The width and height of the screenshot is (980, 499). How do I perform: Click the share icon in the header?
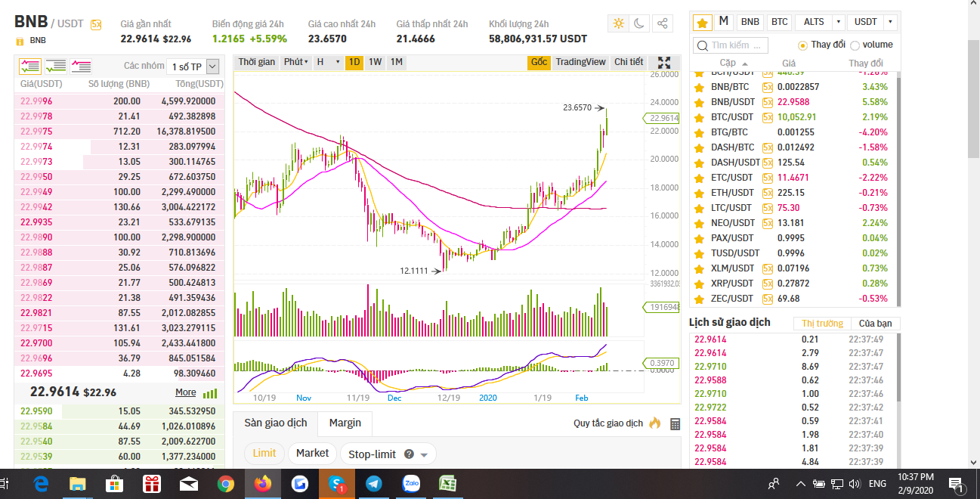coord(662,23)
